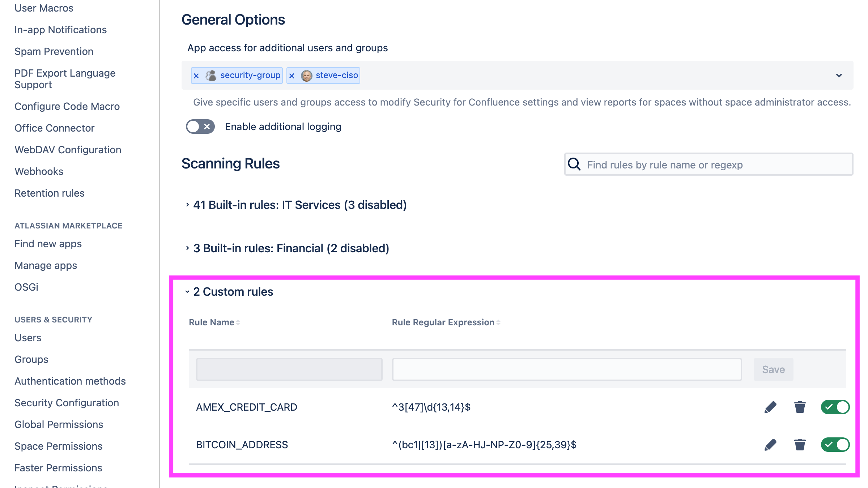Screen dimensions: 868x488
Task: Edit the AMEX_CREDIT_CARD rule with pencil icon
Action: pyautogui.click(x=770, y=407)
